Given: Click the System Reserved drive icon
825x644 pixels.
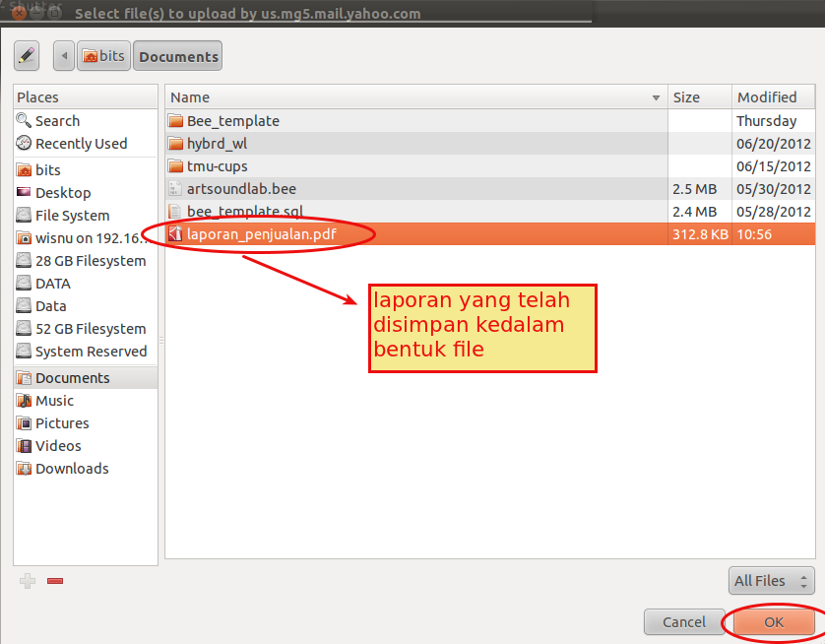Looking at the screenshot, I should click(x=24, y=351).
